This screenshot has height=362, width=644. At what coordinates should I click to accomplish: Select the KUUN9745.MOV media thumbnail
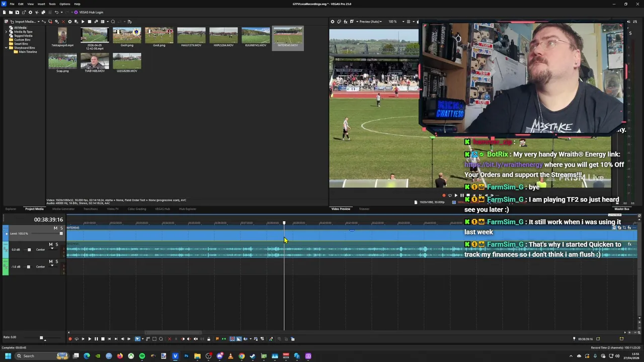256,35
